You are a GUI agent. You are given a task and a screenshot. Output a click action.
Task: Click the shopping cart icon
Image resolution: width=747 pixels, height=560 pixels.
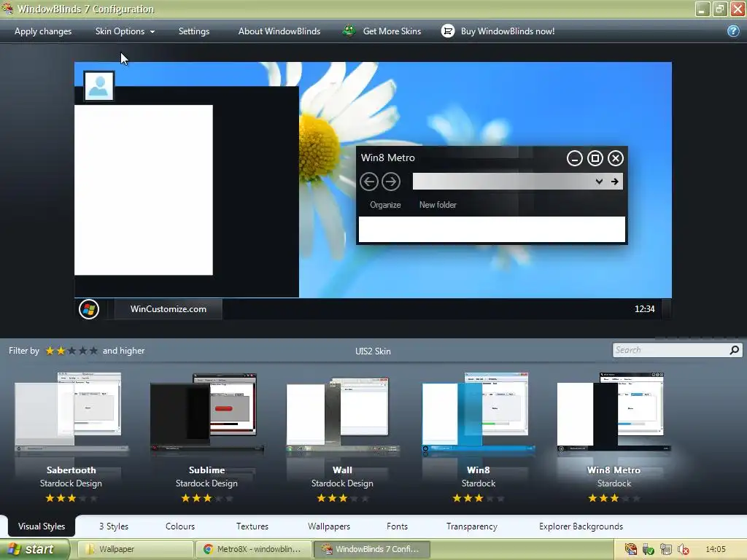tap(448, 31)
